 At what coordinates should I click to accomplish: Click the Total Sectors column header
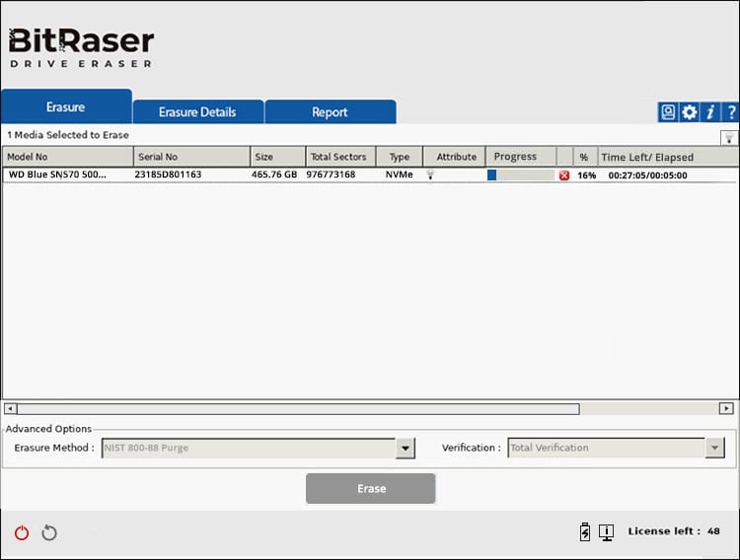pyautogui.click(x=340, y=157)
